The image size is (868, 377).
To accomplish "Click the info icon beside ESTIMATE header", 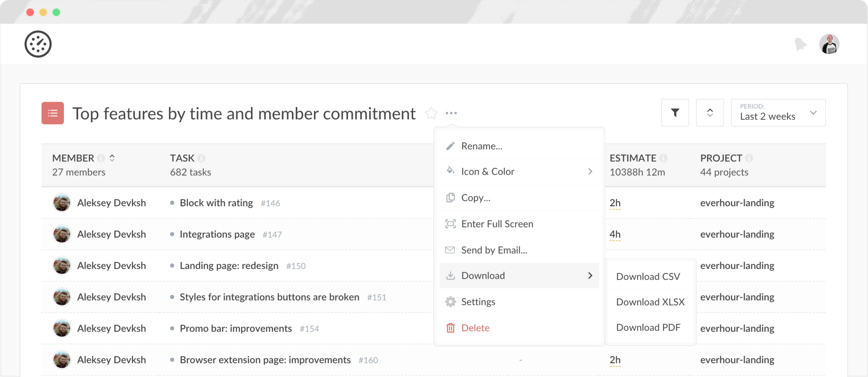I will (x=663, y=158).
